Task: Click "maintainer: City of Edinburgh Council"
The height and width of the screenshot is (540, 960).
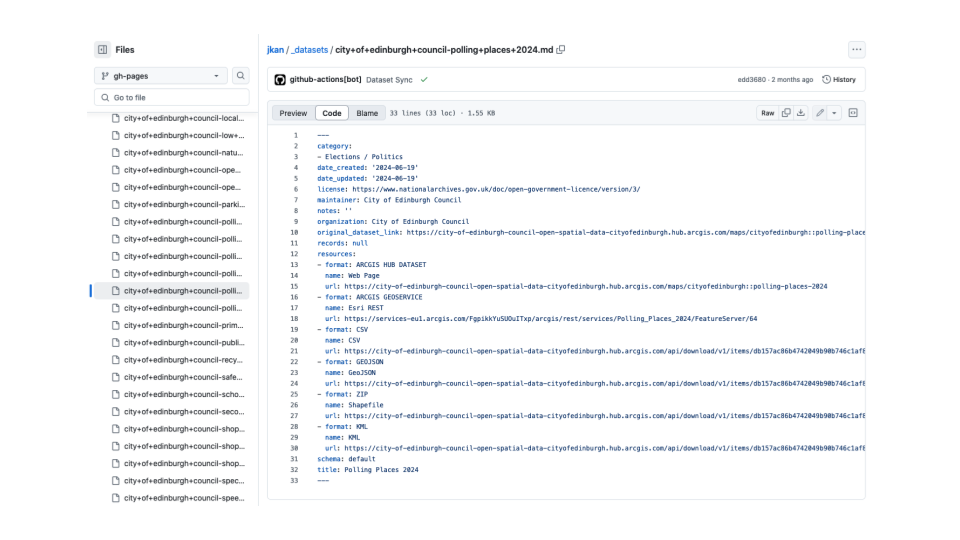Action: tap(389, 200)
